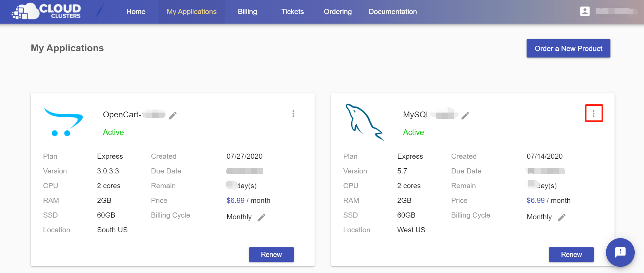Open the Documentation menu

click(x=393, y=12)
